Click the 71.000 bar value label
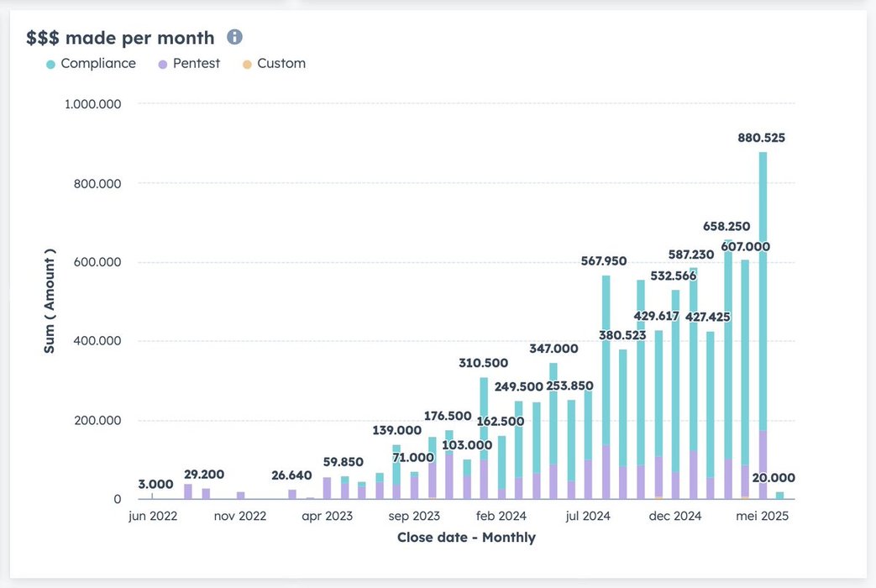 pyautogui.click(x=413, y=458)
